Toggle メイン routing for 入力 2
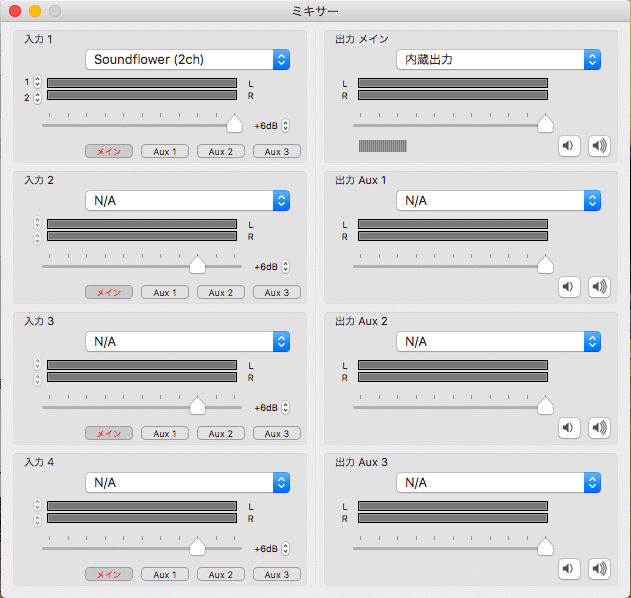The width and height of the screenshot is (631, 598). 109,293
